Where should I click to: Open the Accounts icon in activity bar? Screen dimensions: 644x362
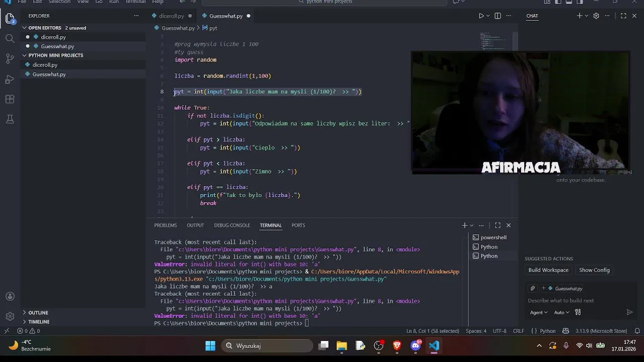pos(10,297)
